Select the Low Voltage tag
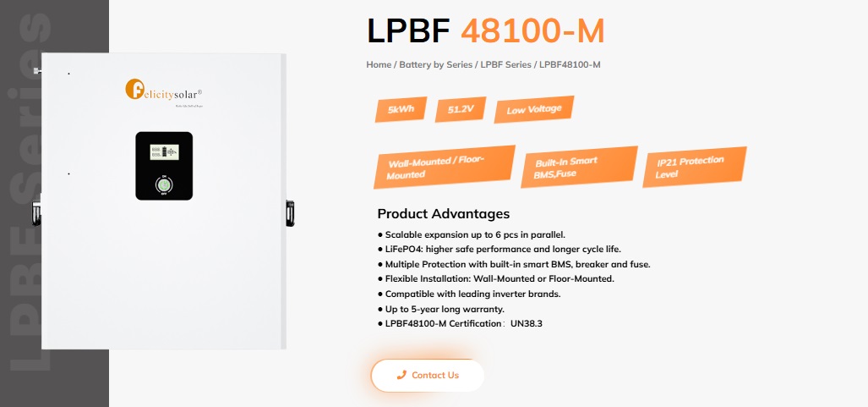This screenshot has width=868, height=407. click(534, 109)
